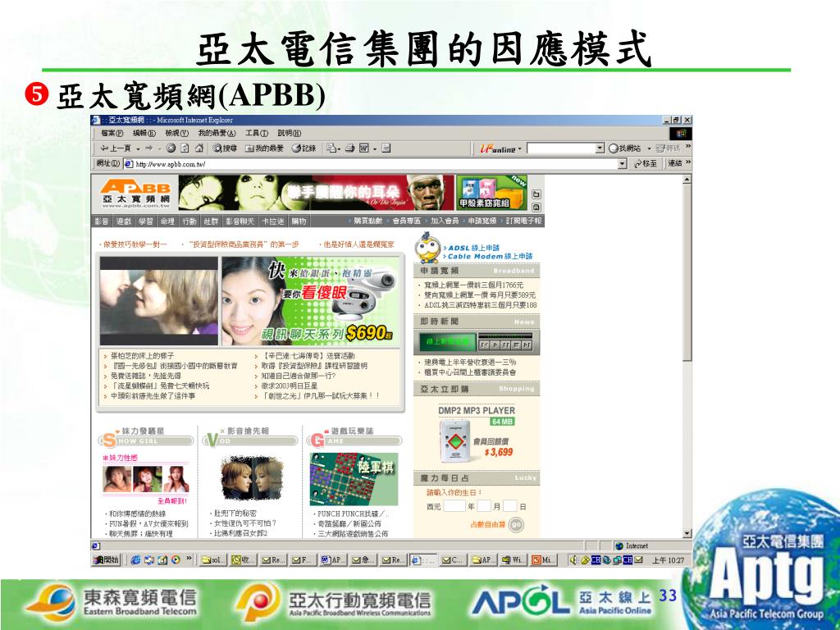The image size is (840, 630).
Task: Open the 編輯(E) Edit menu
Action: pos(144,134)
